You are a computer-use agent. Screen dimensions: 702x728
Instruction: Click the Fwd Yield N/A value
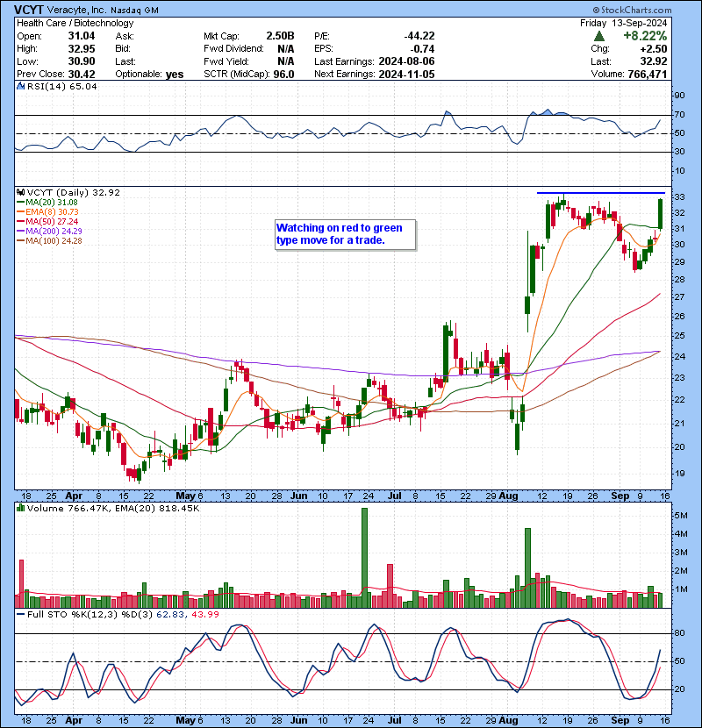(286, 61)
